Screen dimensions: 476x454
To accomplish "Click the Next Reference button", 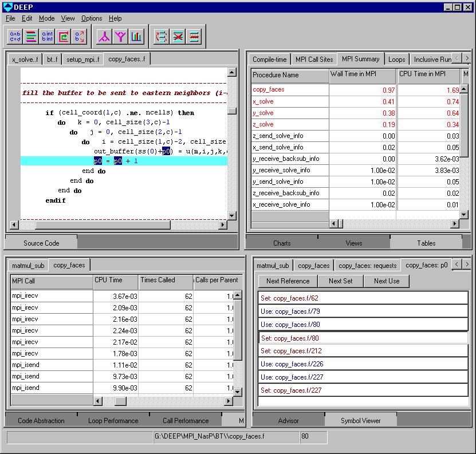I will (x=288, y=281).
